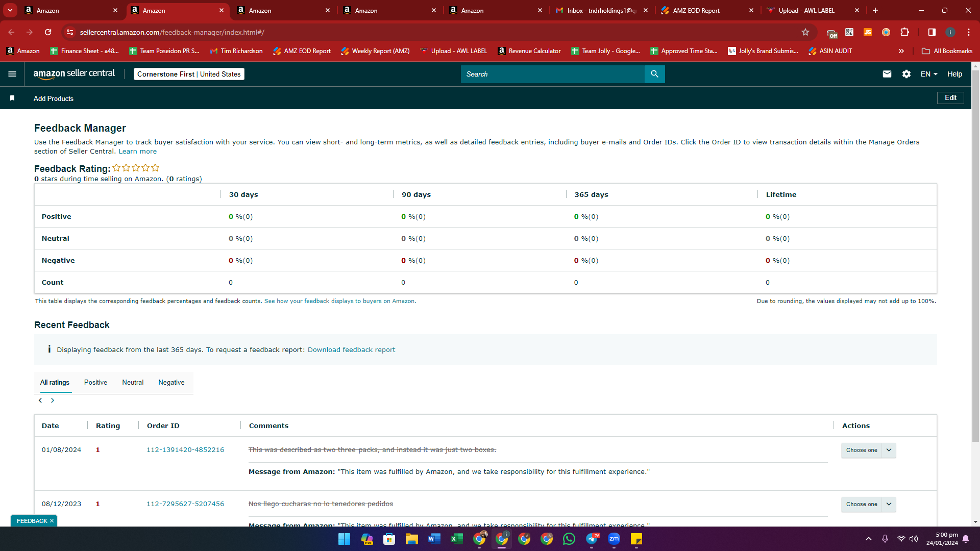Click the orange JS extension icon

point(868,32)
